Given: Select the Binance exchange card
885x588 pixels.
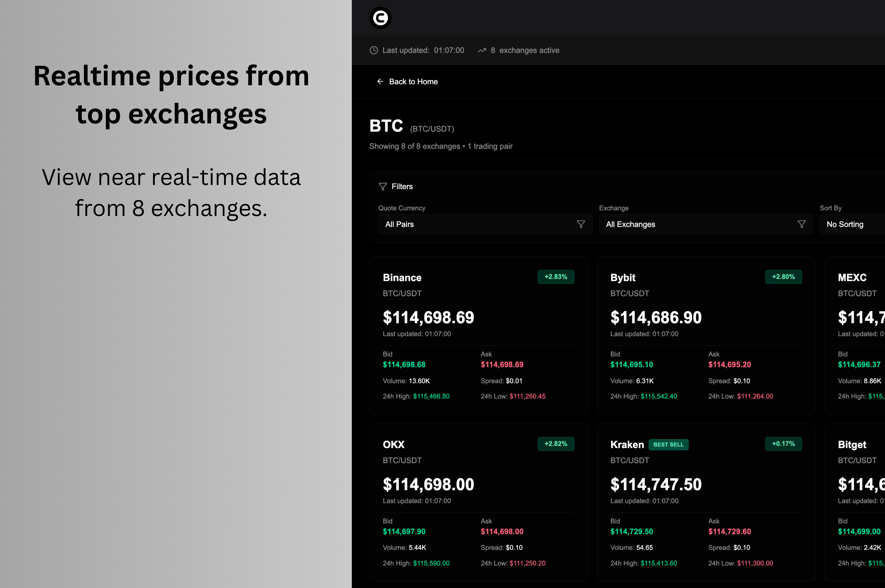Looking at the screenshot, I should pyautogui.click(x=478, y=336).
